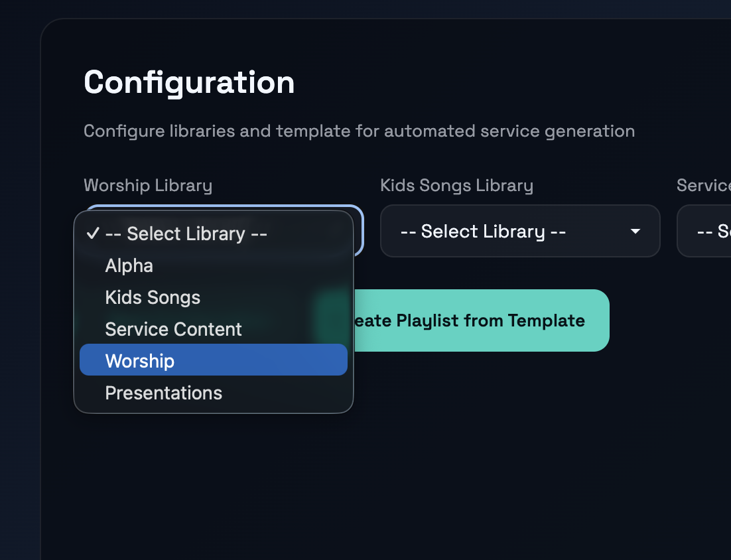The image size is (731, 560).
Task: Click the Kids Songs Library dropdown arrow
Action: click(635, 232)
